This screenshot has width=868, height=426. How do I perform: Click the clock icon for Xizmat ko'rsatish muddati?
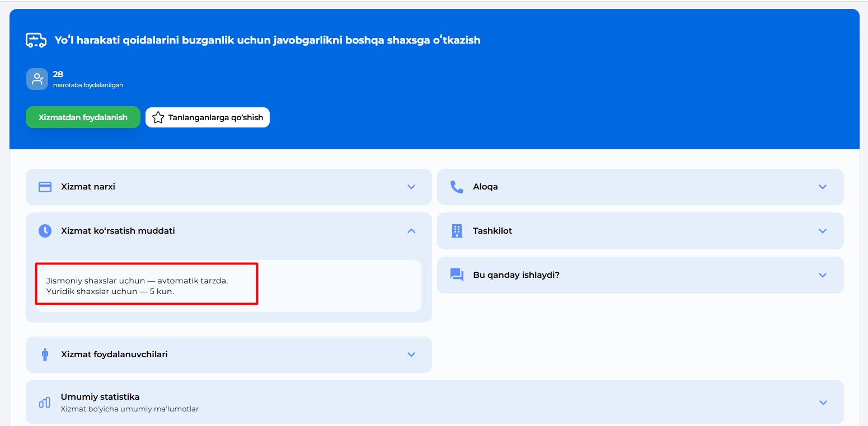pos(45,231)
